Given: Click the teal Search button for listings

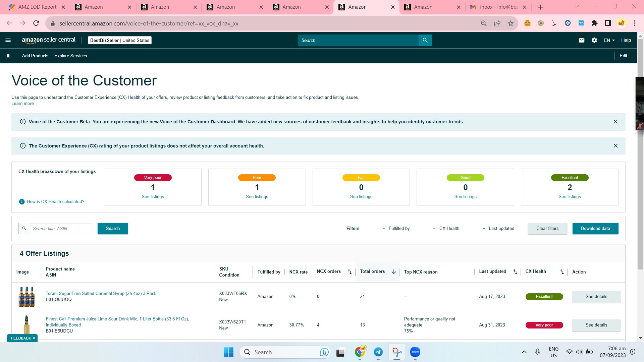Looking at the screenshot, I should coord(113,229).
